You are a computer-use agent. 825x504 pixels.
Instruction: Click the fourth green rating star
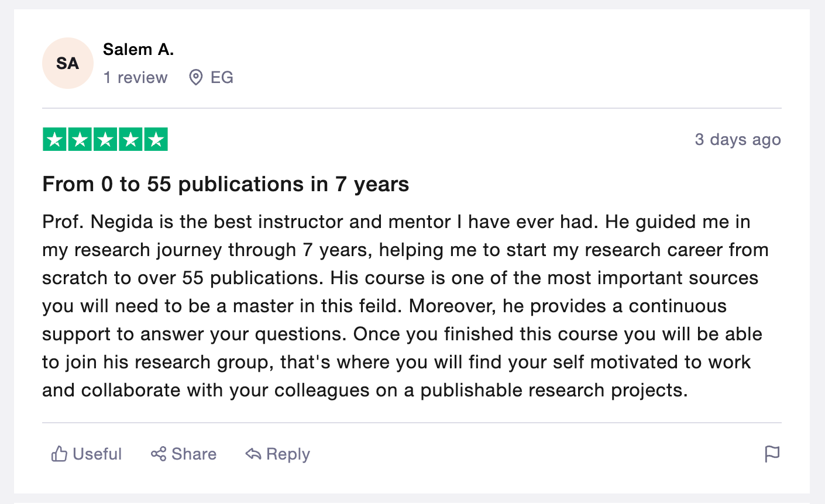[x=131, y=140]
